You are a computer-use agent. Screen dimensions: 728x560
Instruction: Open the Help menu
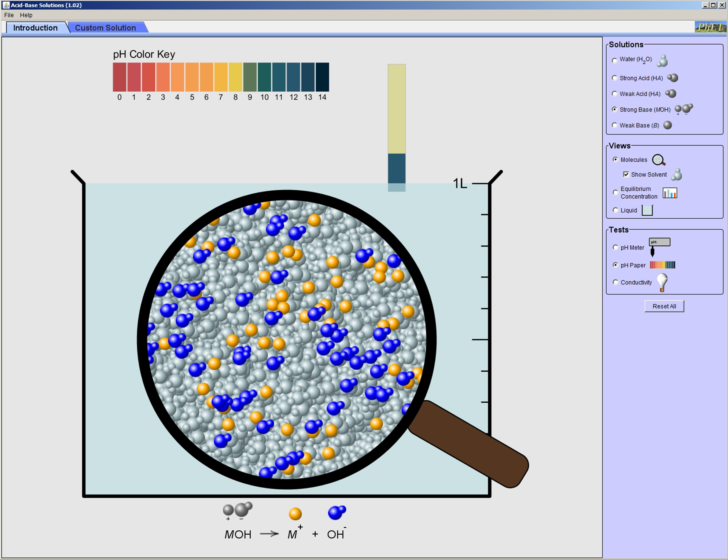26,15
